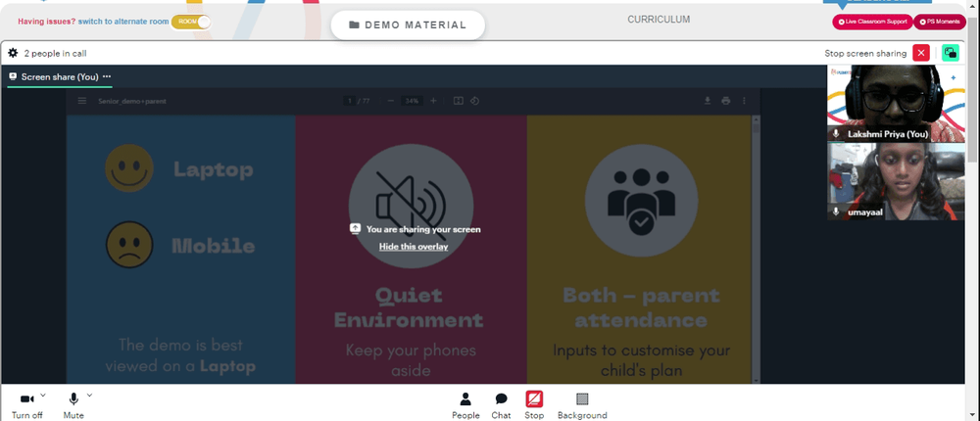
Task: Click the green screen layout icon
Action: (950, 53)
